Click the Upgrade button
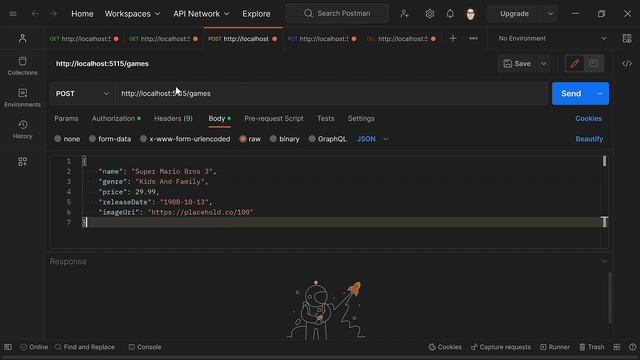 pos(514,13)
